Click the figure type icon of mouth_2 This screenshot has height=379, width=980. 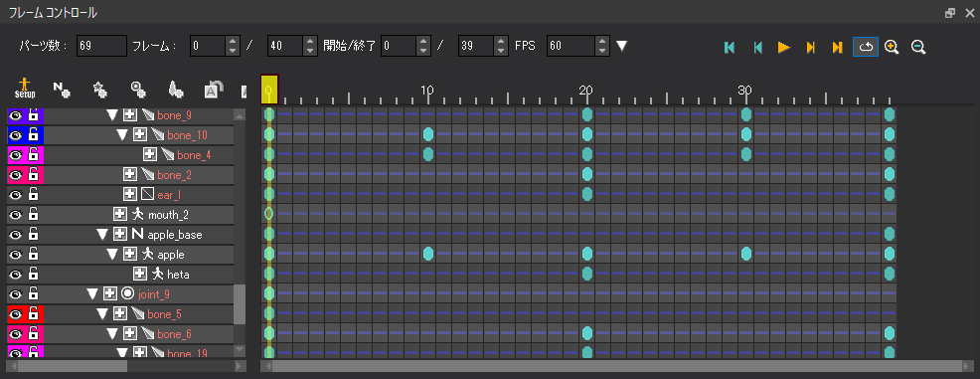click(138, 215)
